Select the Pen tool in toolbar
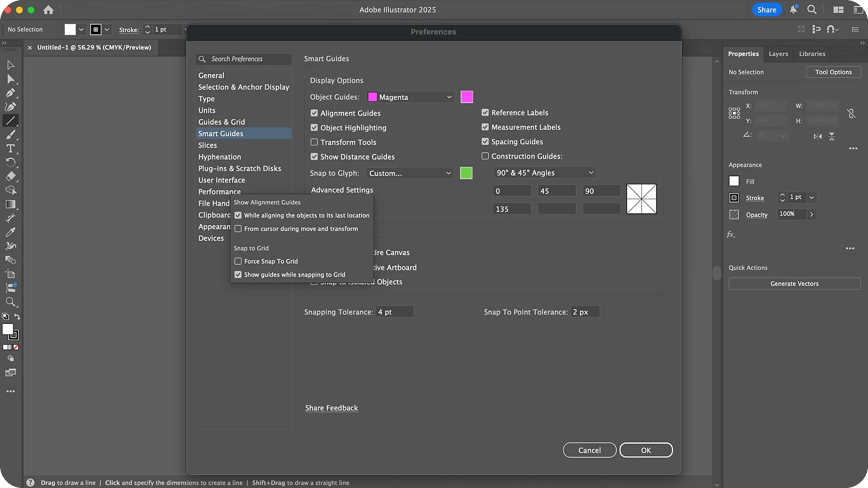The width and height of the screenshot is (868, 488). coord(10,93)
